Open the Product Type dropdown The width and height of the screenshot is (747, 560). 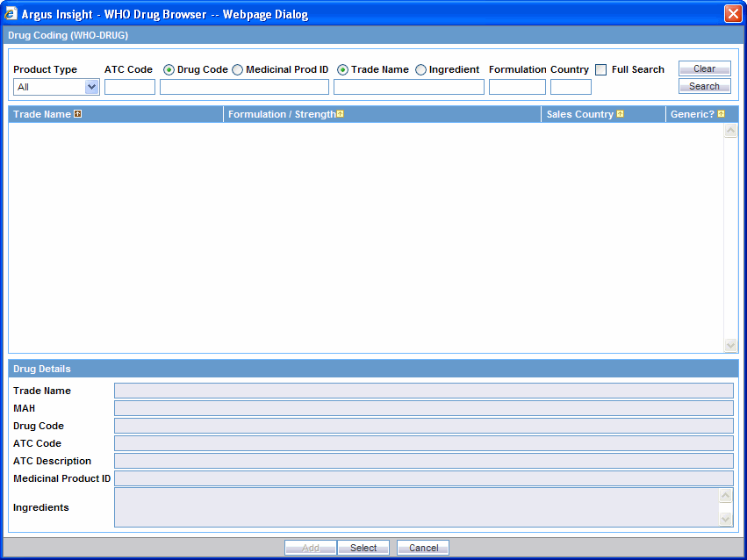pos(56,87)
